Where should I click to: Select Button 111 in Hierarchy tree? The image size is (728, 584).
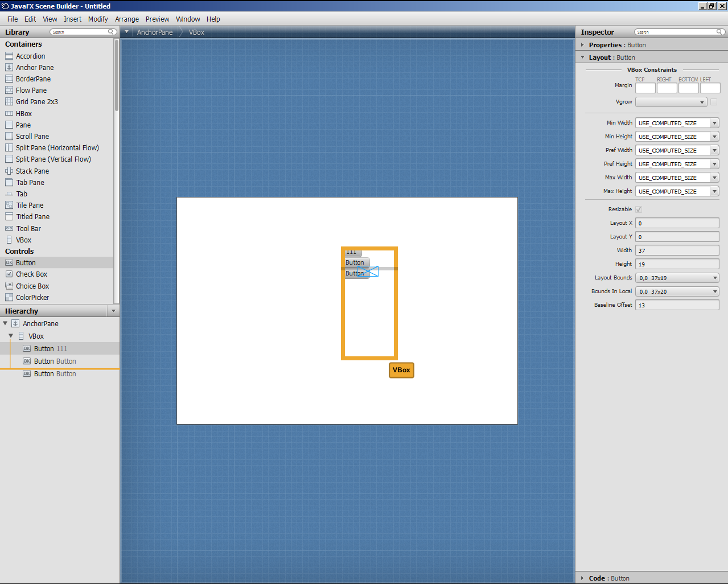tap(50, 348)
